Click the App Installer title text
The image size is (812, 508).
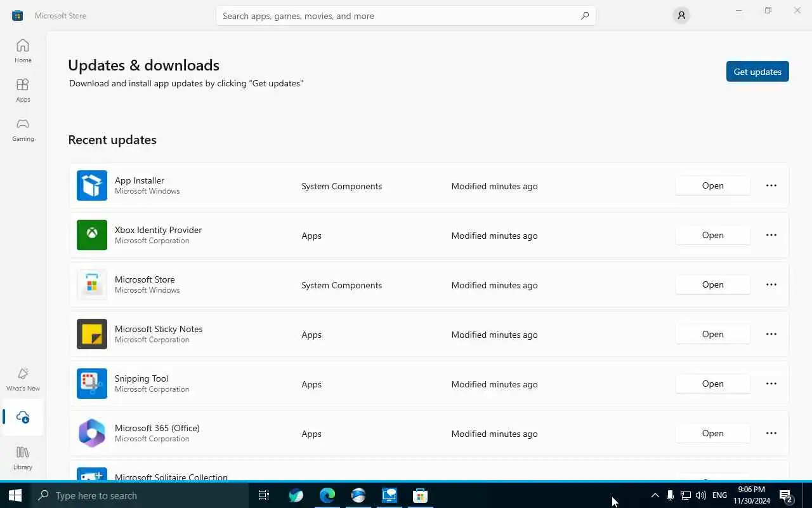click(140, 180)
